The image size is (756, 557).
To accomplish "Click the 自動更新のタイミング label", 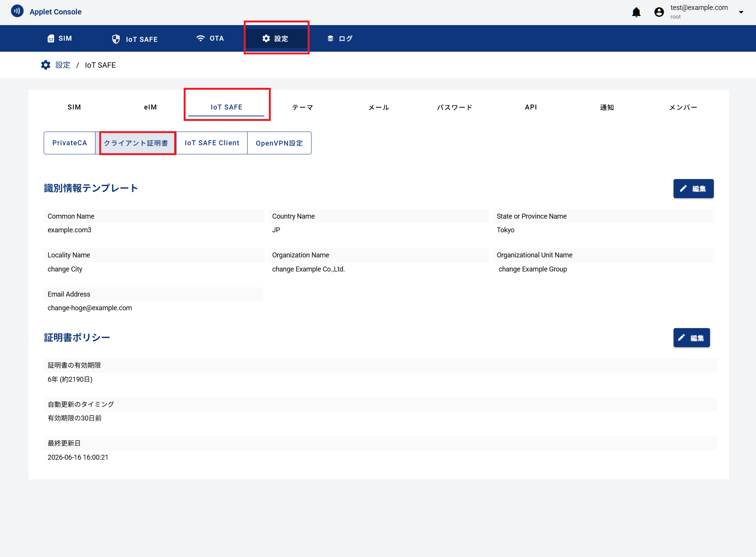I will pos(81,405).
